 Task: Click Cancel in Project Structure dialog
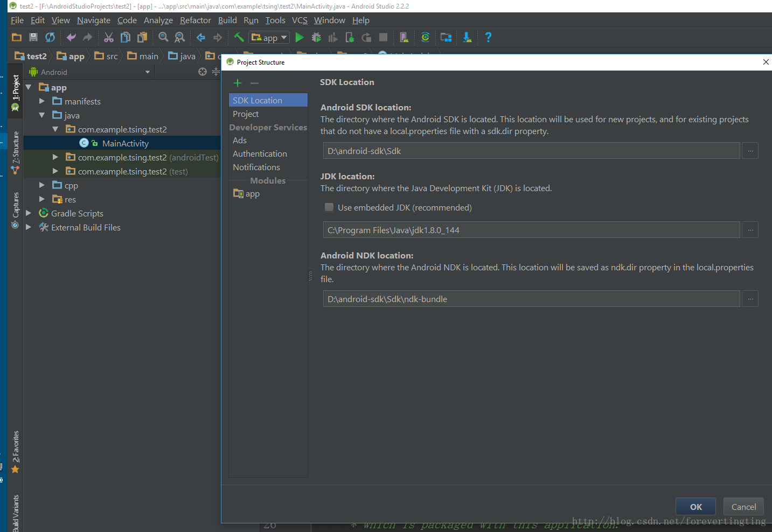743,507
